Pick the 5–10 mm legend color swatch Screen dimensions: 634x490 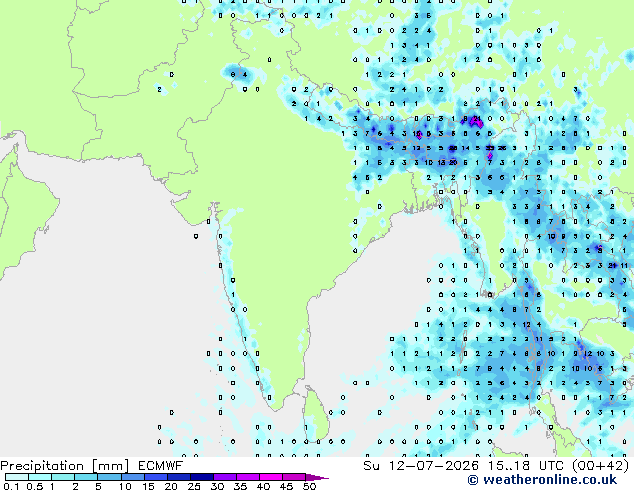tap(109, 477)
